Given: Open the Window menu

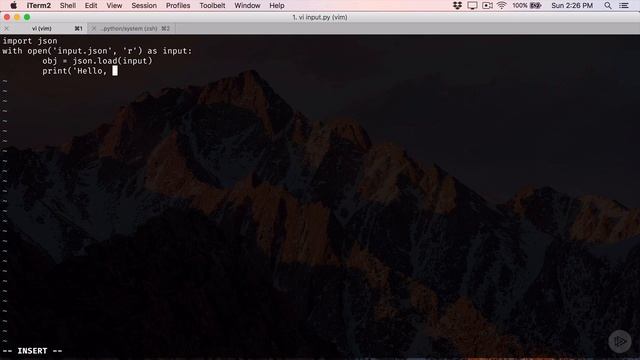Looking at the screenshot, I should 247,5.
